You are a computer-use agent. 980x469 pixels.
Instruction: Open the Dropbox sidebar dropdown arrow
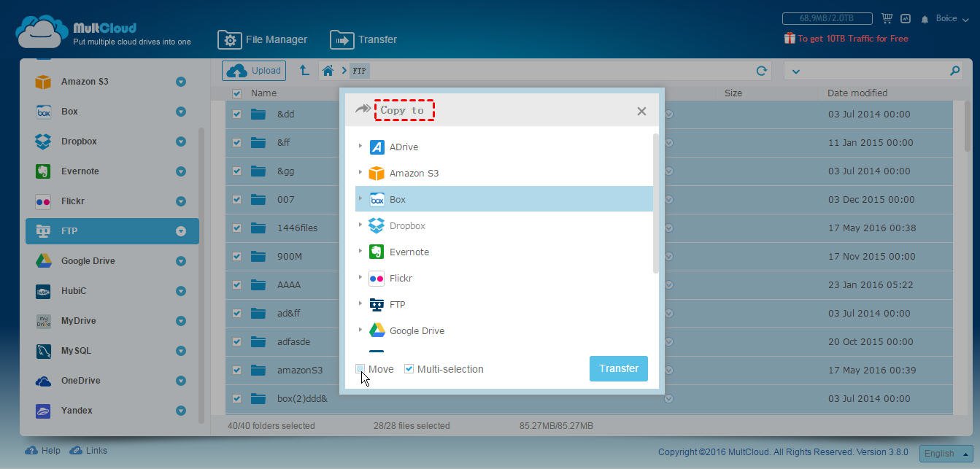(180, 142)
